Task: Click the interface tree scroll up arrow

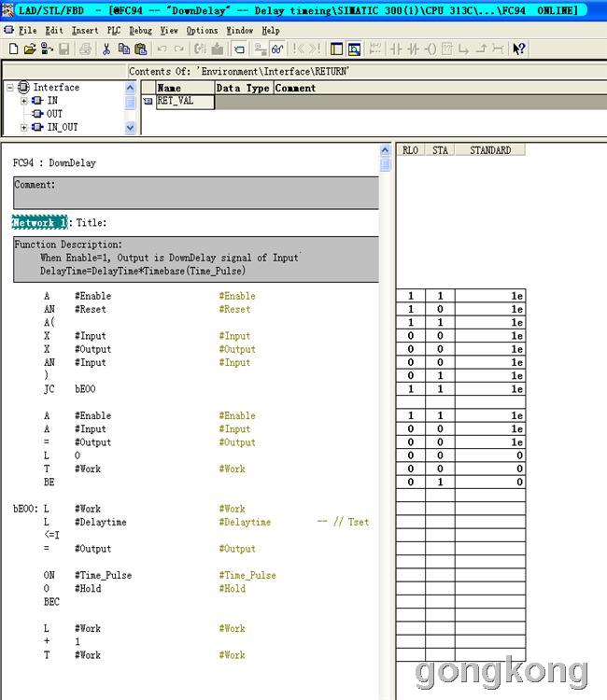Action: coord(130,88)
